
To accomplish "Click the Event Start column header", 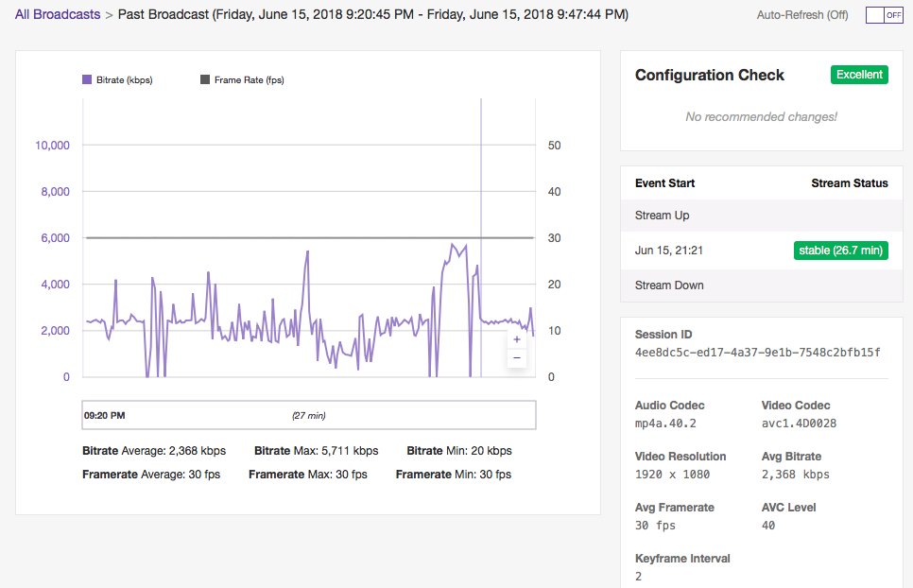I will (x=664, y=183).
